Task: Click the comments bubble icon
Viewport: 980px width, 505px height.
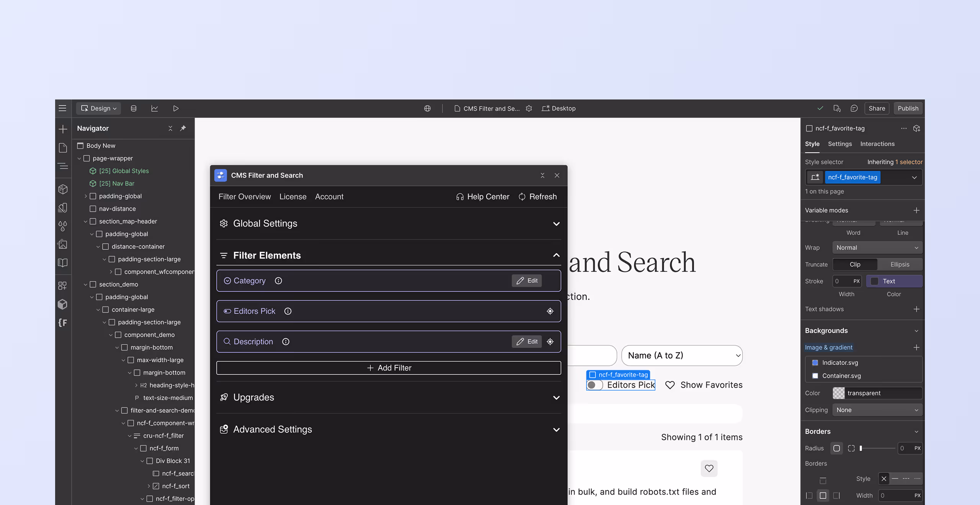Action: (x=854, y=108)
